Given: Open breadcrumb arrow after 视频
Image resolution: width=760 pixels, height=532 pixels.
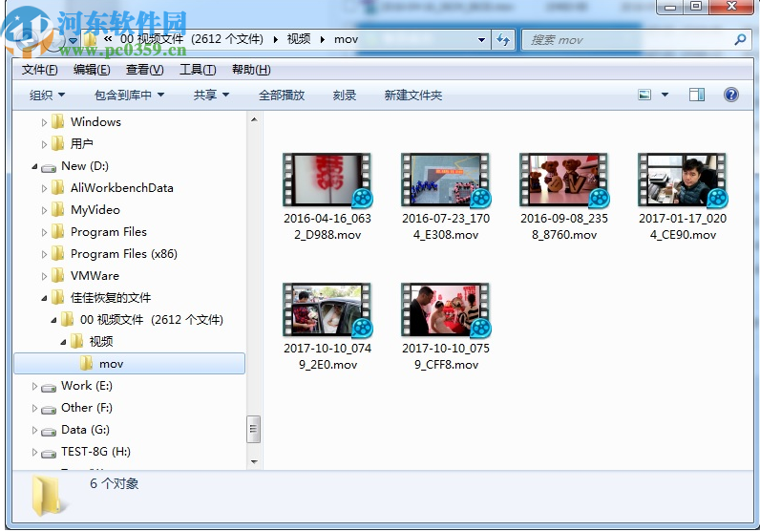Looking at the screenshot, I should tap(323, 40).
